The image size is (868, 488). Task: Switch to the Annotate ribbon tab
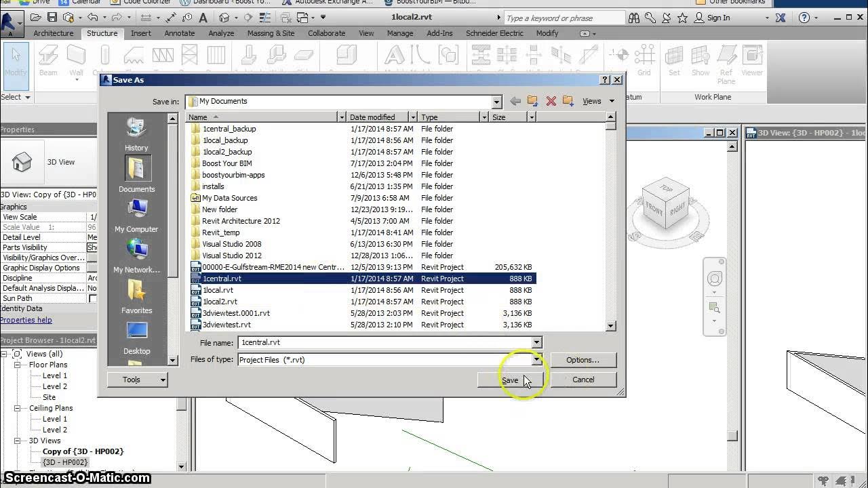pyautogui.click(x=180, y=33)
